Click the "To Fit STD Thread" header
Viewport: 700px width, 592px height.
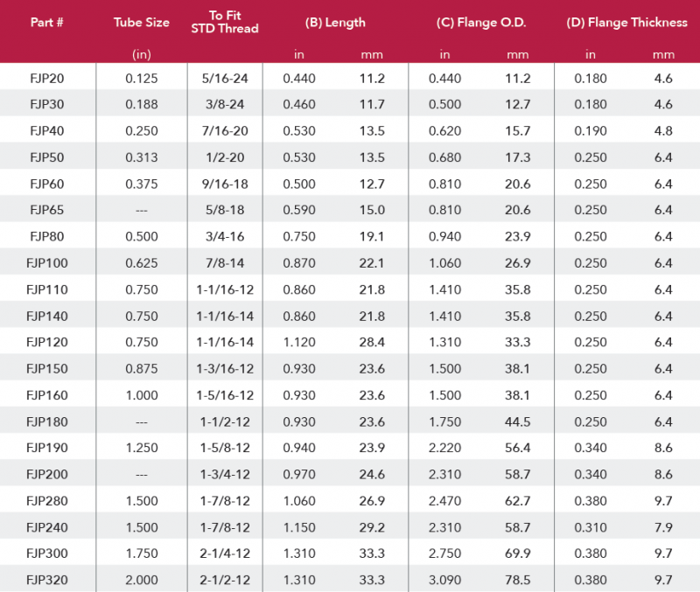pos(225,23)
